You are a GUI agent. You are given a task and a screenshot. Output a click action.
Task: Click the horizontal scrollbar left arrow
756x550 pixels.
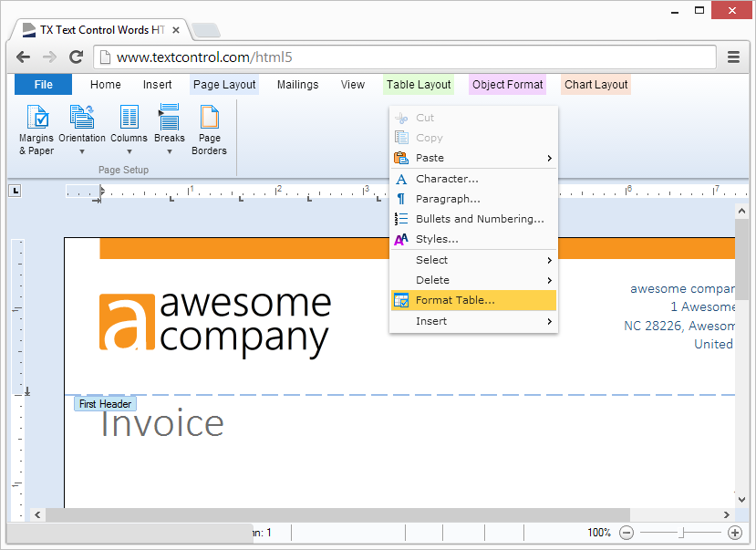coord(37,514)
